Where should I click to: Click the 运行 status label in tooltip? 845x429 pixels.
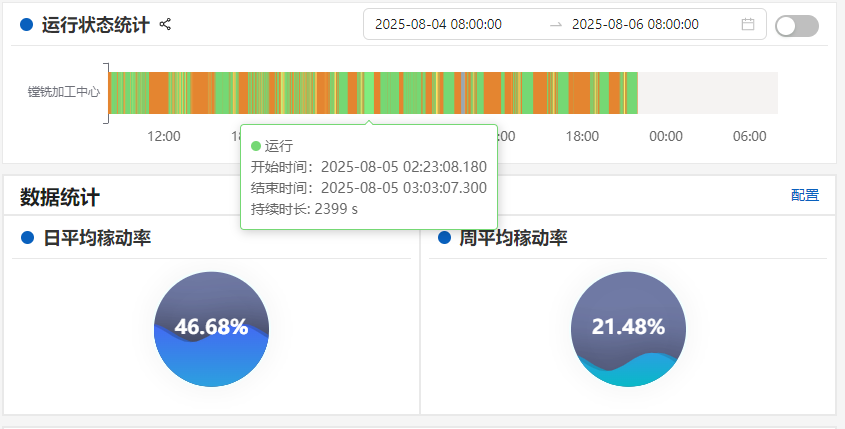(279, 146)
